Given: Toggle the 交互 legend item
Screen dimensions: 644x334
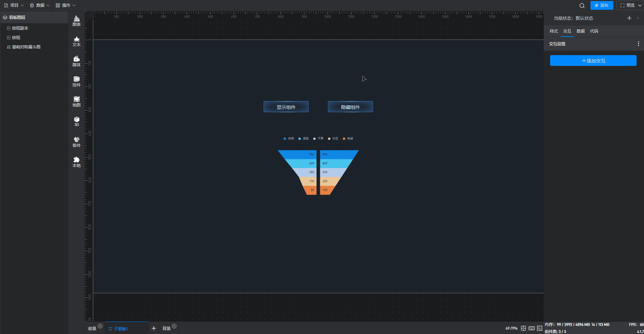Looking at the screenshot, I should pyautogui.click(x=333, y=138).
